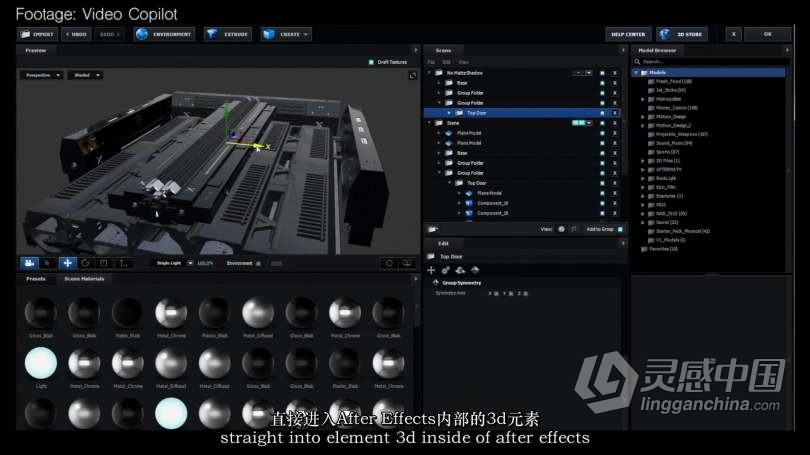Click the green Y axis gizmo handle

coord(226,111)
